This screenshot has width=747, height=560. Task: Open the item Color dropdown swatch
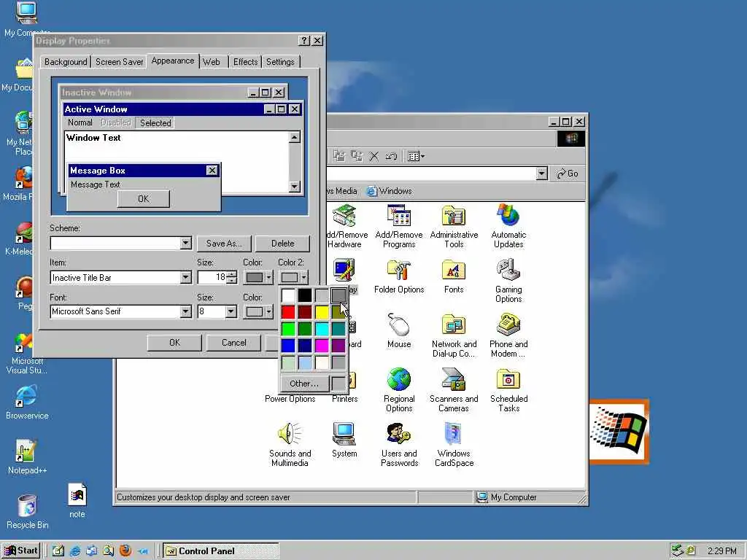point(258,277)
